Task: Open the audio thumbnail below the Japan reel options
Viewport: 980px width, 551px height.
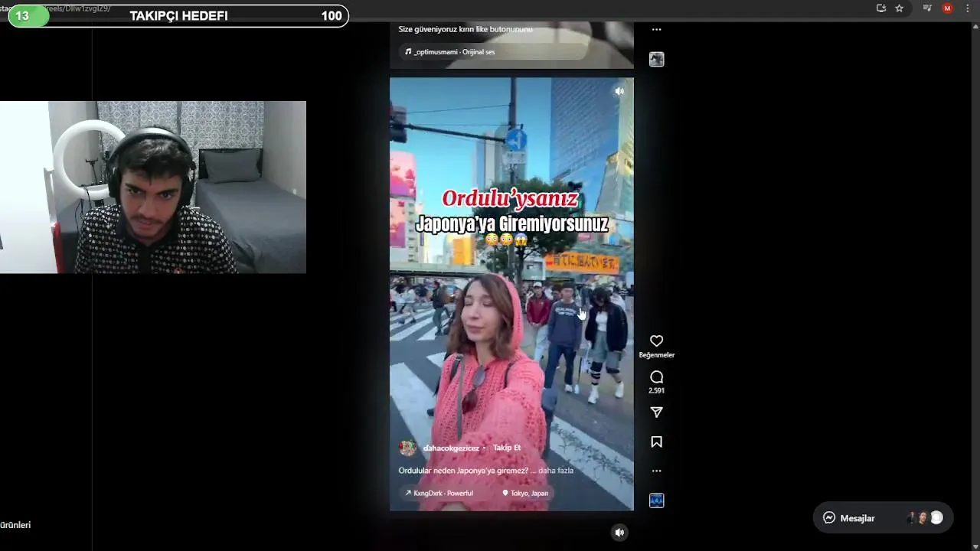Action: click(x=656, y=500)
